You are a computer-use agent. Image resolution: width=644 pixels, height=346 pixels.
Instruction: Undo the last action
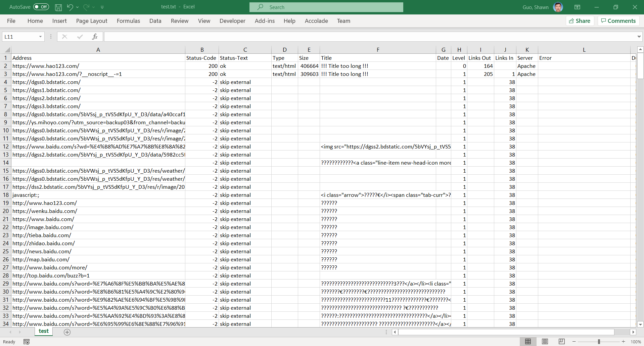pos(70,7)
